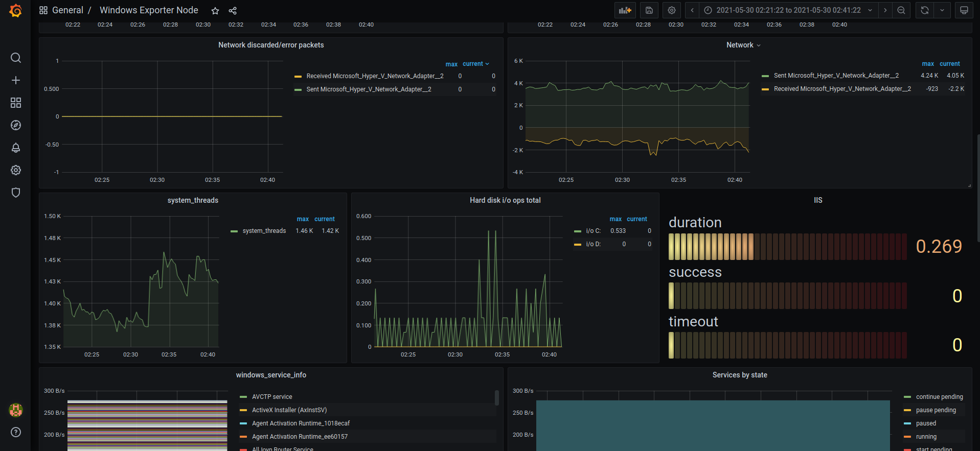Toggle i/o C: series in legend
The height and width of the screenshot is (451, 980).
coord(593,231)
